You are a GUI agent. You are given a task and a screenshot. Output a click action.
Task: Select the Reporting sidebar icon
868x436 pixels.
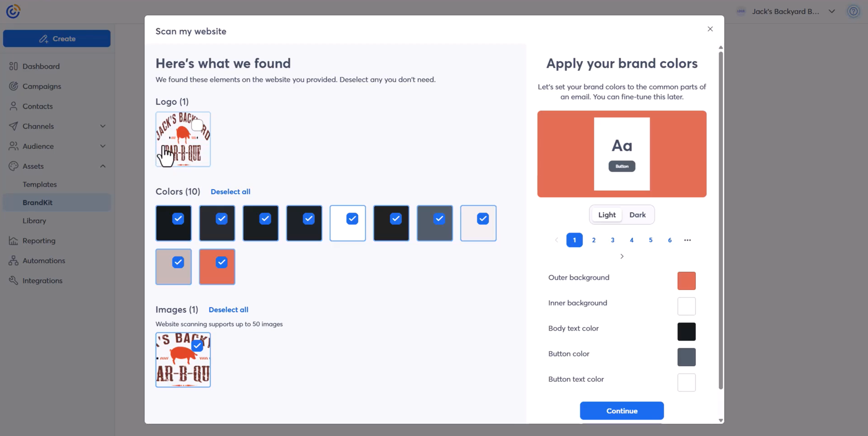(x=13, y=240)
